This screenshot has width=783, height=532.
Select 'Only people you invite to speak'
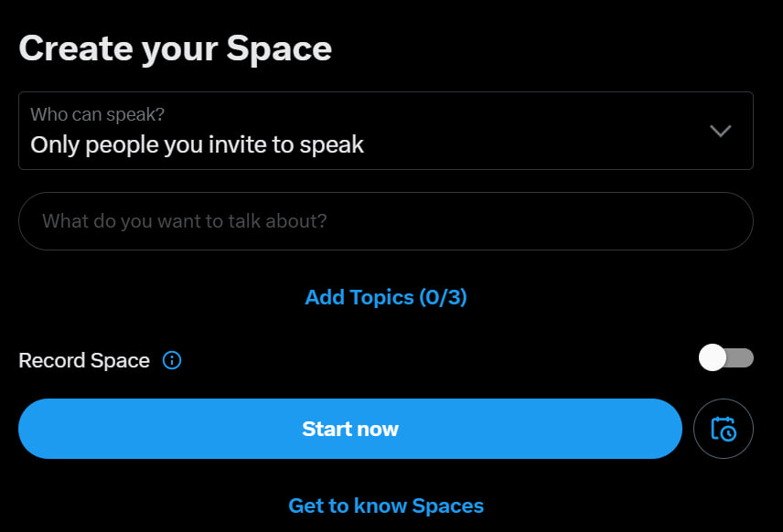pos(198,144)
